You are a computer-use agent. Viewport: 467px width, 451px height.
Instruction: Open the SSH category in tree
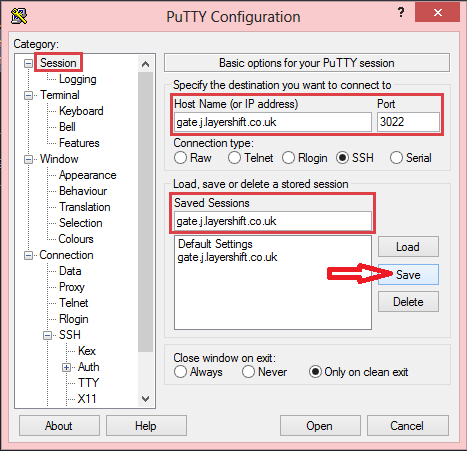(70, 335)
